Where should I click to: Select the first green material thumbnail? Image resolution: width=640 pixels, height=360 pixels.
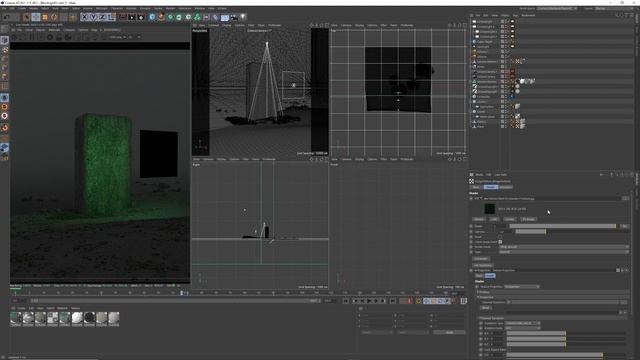16,318
